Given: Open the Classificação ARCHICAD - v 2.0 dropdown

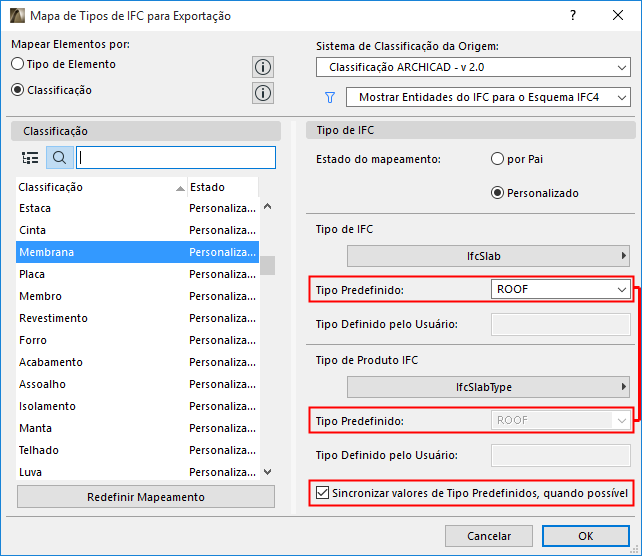Looking at the screenshot, I should [473, 67].
